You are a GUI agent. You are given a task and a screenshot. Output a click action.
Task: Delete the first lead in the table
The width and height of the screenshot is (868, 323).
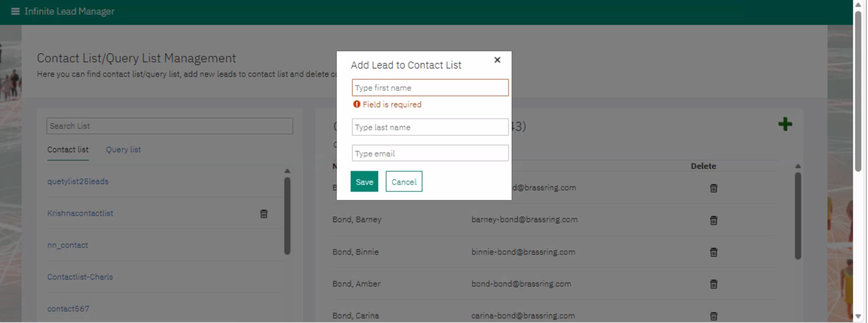pyautogui.click(x=713, y=188)
